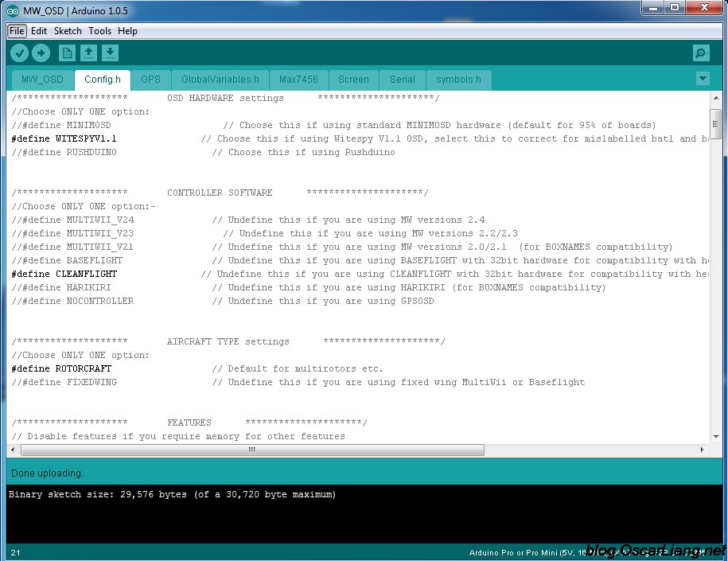This screenshot has width=728, height=561.
Task: Open the Serial Monitor magnifier icon
Action: (701, 53)
